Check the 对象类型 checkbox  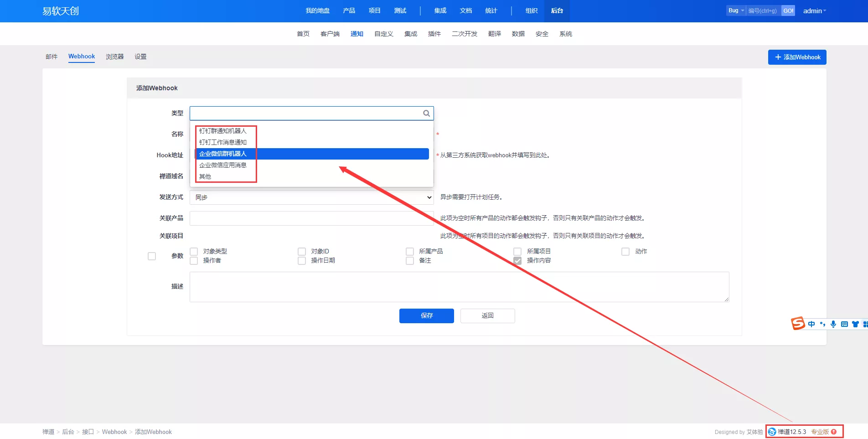pyautogui.click(x=194, y=252)
